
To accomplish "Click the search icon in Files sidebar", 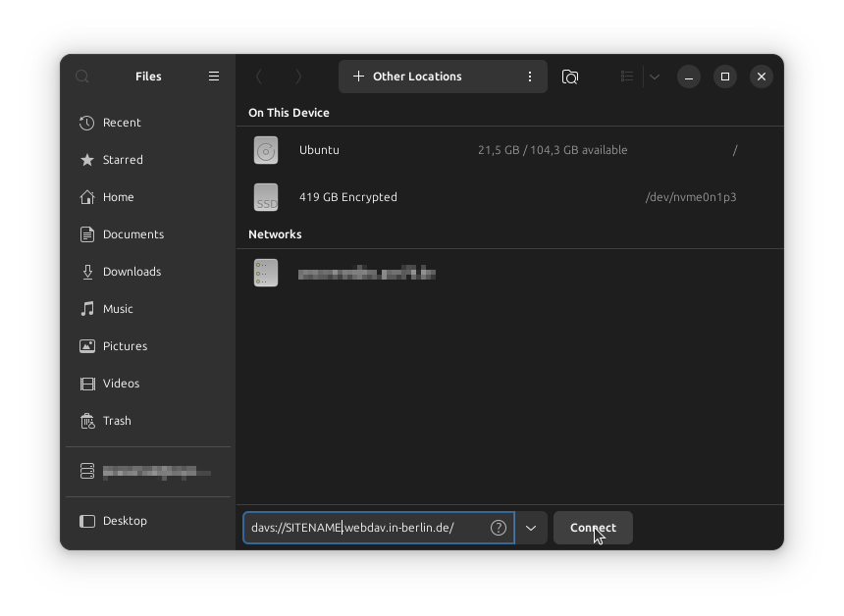I will tap(82, 77).
